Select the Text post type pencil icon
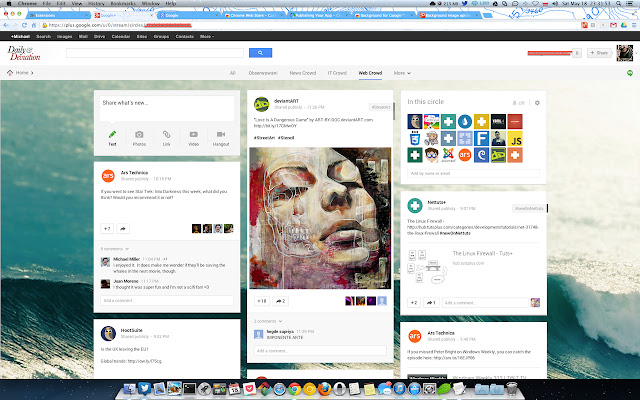The image size is (640, 400). tap(112, 134)
